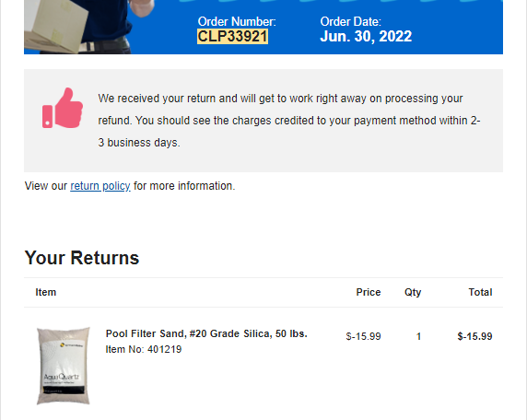Viewport: 527px width, 420px height.
Task: Click the Price column header
Action: [x=369, y=292]
